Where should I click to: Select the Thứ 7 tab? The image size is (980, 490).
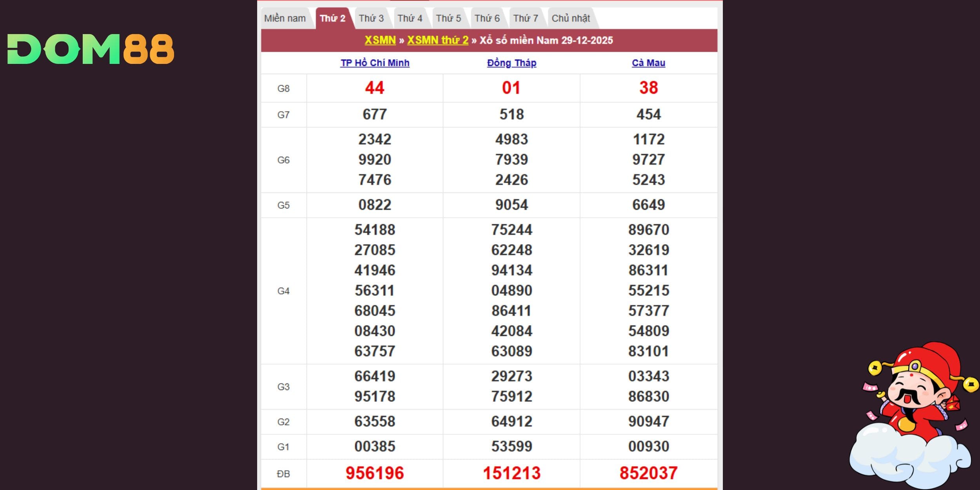pyautogui.click(x=526, y=18)
